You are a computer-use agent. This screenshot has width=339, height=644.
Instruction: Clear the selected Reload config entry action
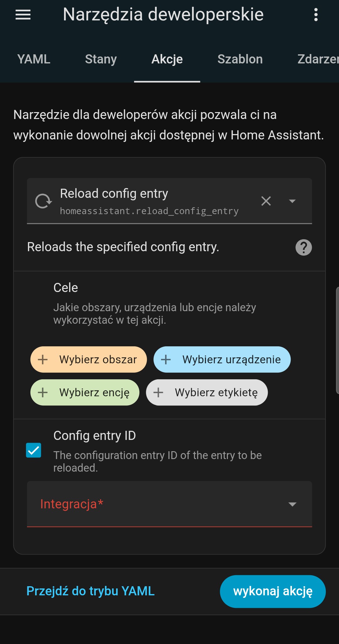click(x=266, y=201)
